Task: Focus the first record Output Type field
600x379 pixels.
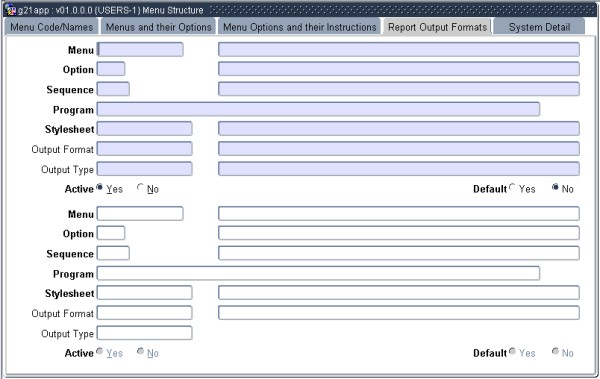Action: (x=145, y=169)
